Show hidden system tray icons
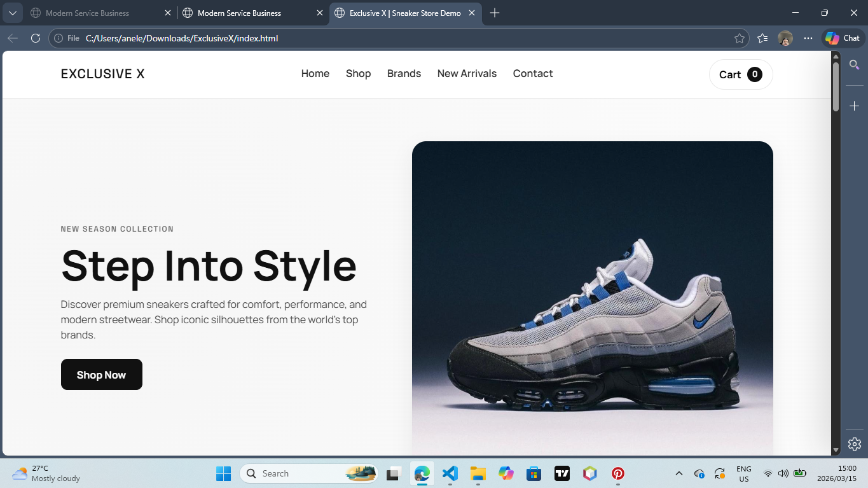This screenshot has height=488, width=868. click(x=679, y=473)
